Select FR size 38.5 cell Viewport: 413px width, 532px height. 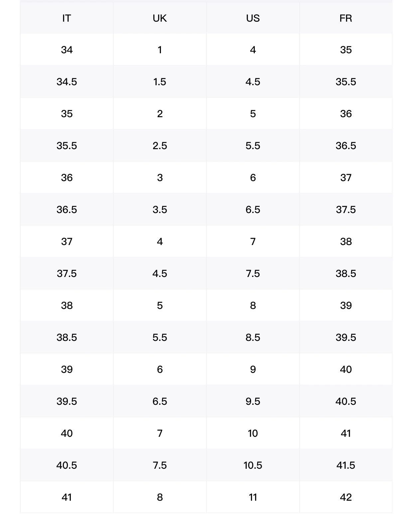coord(346,274)
